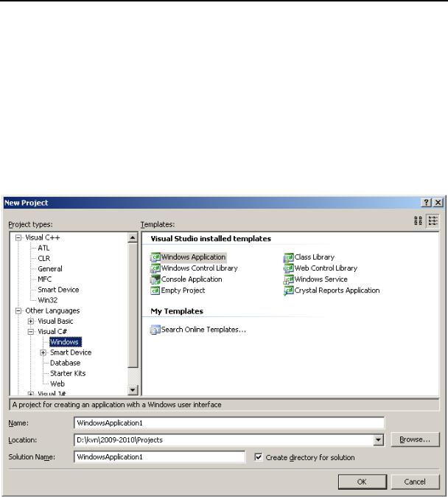Select Smart Device under Visual C++

(x=58, y=290)
